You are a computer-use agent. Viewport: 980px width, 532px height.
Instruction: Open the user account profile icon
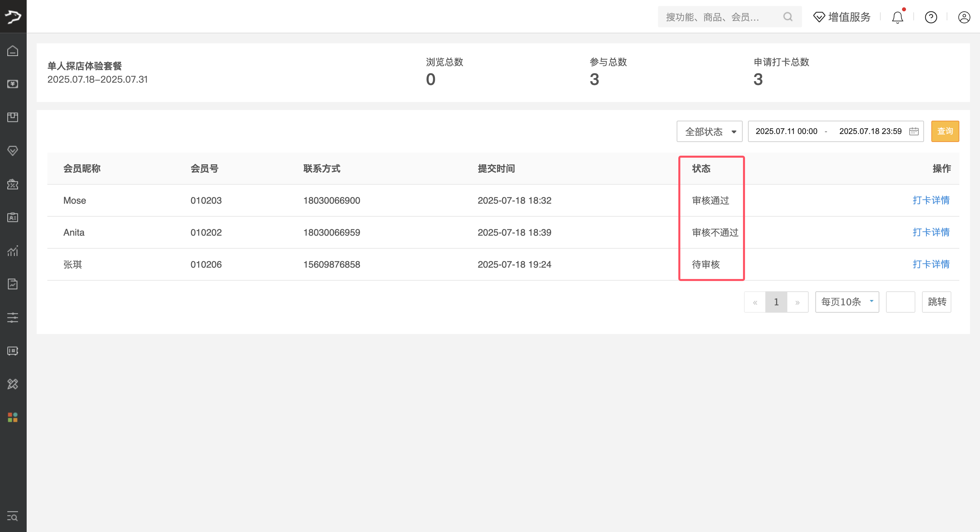coord(964,17)
